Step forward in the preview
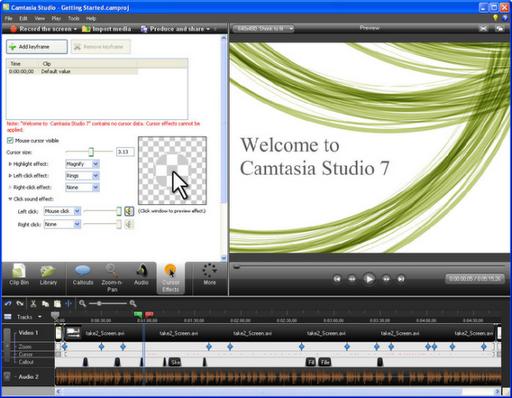Screen dimensions: 512x398 [x=386, y=279]
